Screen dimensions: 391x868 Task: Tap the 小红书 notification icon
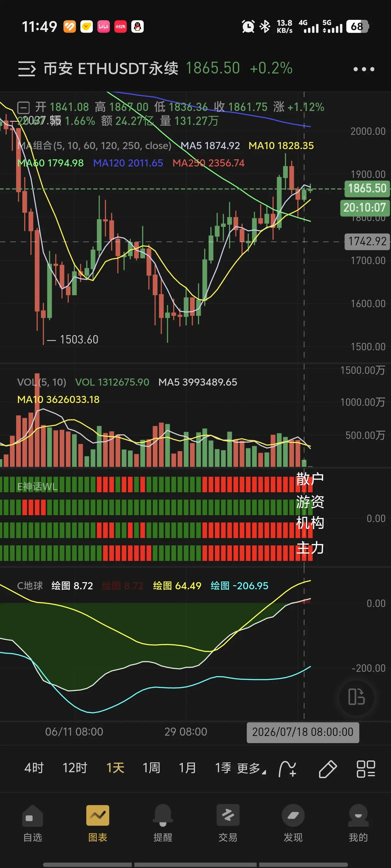coord(120,27)
